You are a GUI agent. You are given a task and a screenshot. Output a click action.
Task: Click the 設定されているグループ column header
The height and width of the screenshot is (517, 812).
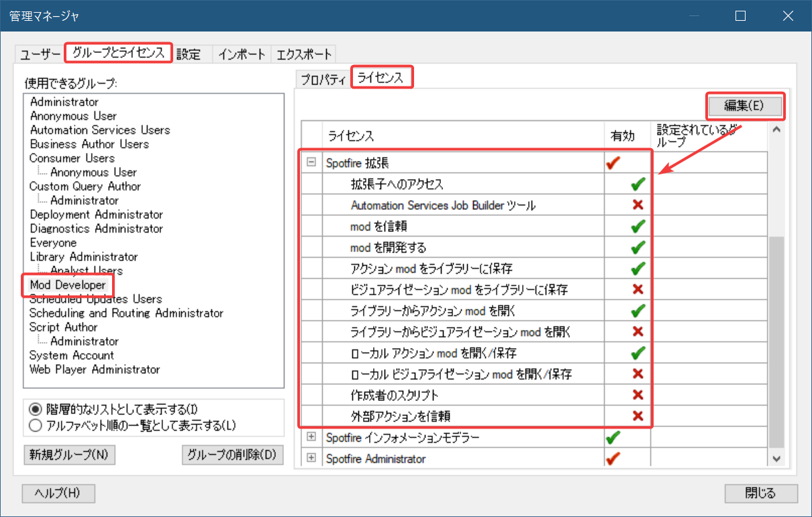[709, 136]
